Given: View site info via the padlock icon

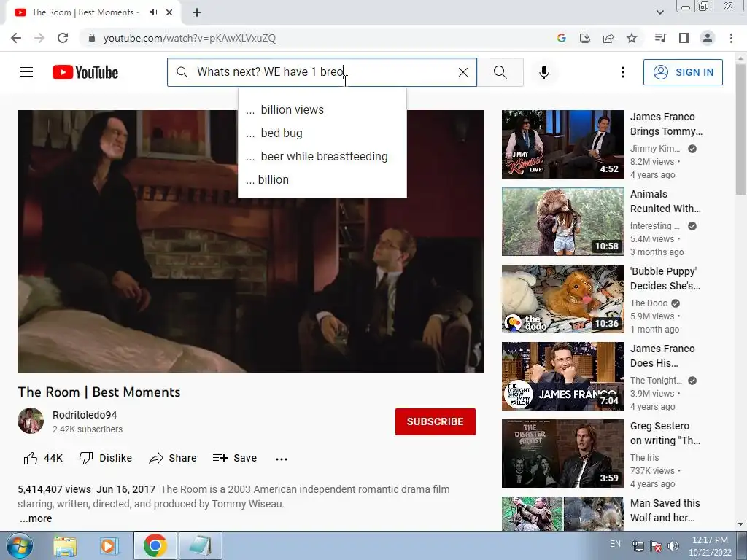Looking at the screenshot, I should tap(92, 38).
